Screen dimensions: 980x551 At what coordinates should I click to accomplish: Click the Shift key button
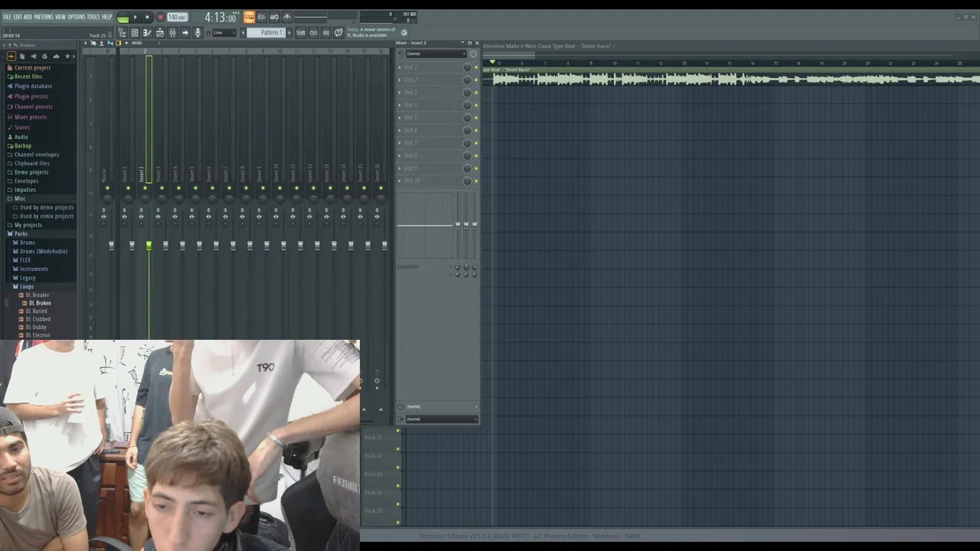(301, 33)
